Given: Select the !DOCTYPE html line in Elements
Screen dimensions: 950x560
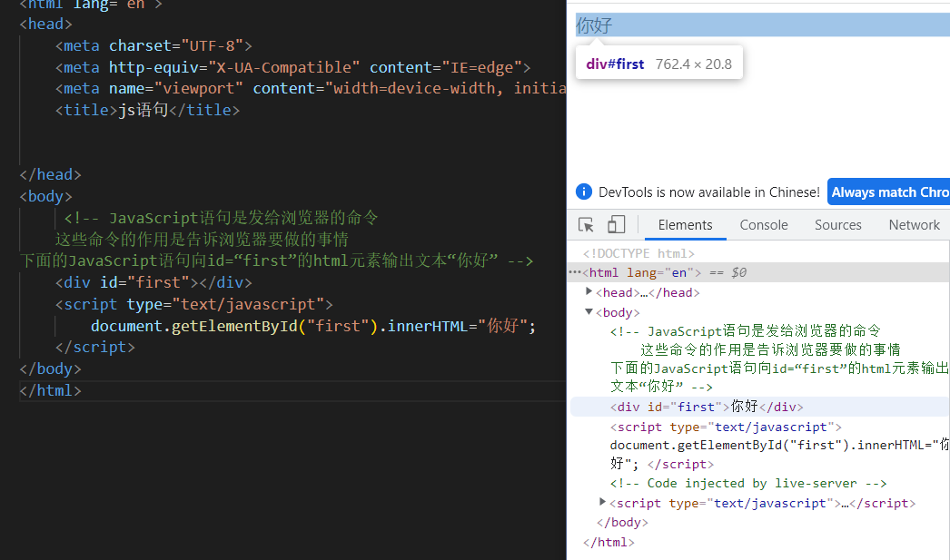Looking at the screenshot, I should pyautogui.click(x=638, y=253).
